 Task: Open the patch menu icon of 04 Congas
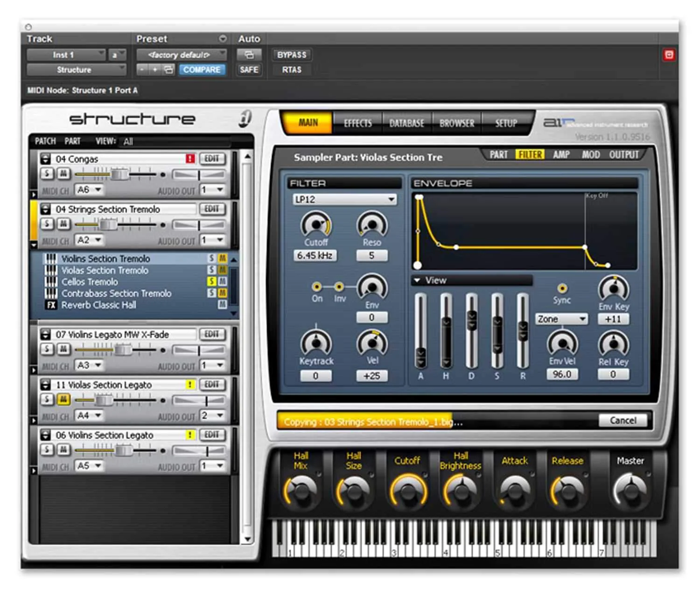pos(45,159)
